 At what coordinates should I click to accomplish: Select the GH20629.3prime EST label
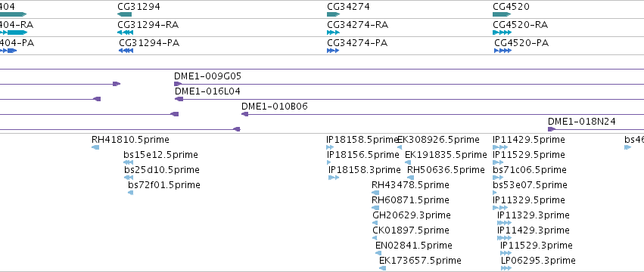click(412, 215)
